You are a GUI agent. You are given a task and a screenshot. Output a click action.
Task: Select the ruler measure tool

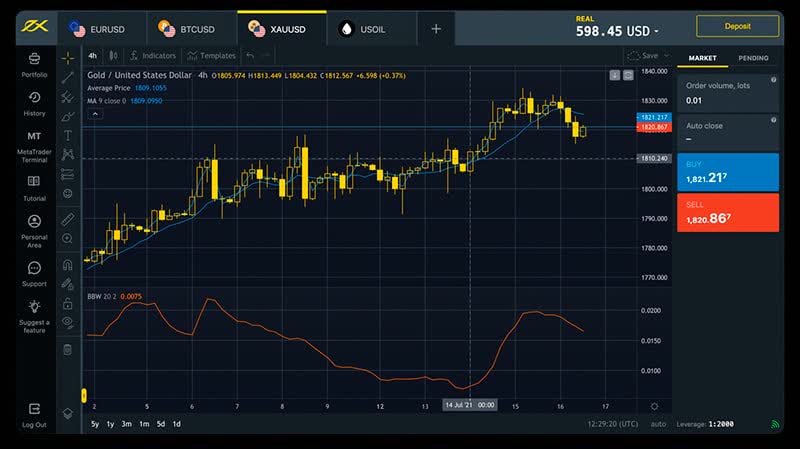[x=68, y=217]
